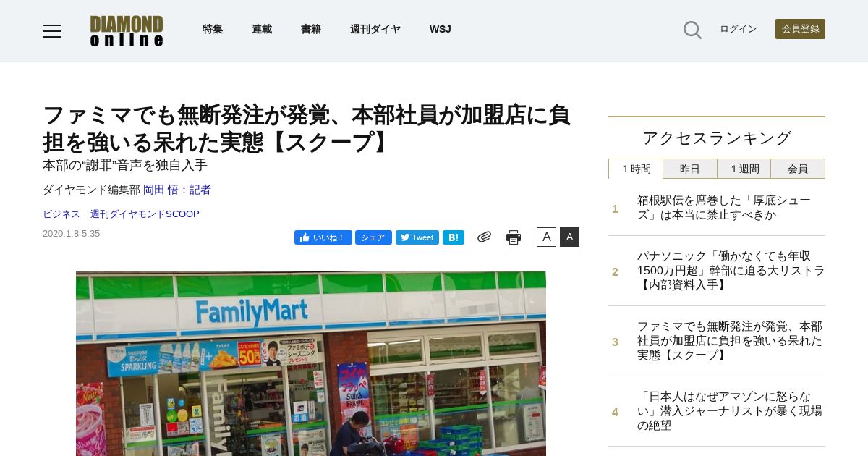Click the ログイン link
This screenshot has width=868, height=456.
(x=739, y=29)
